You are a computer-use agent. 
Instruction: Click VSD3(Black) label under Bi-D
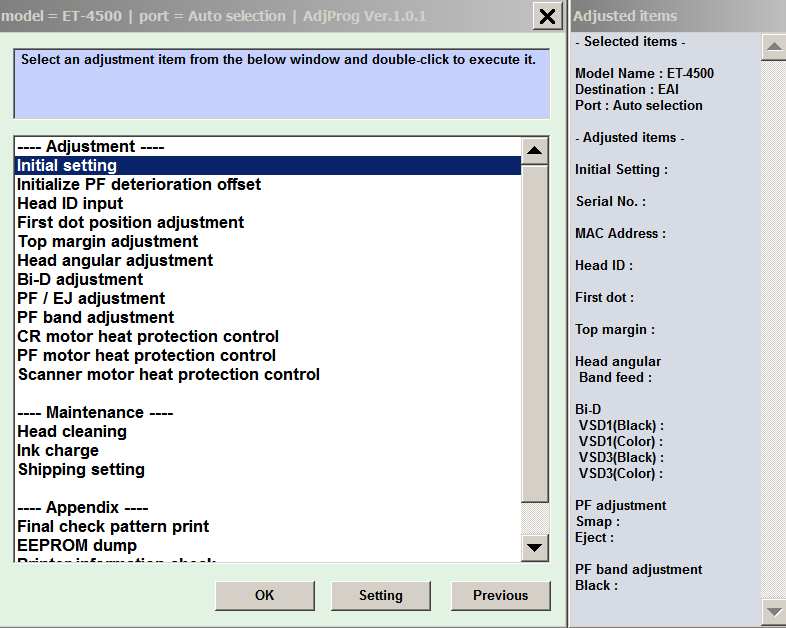pos(621,458)
